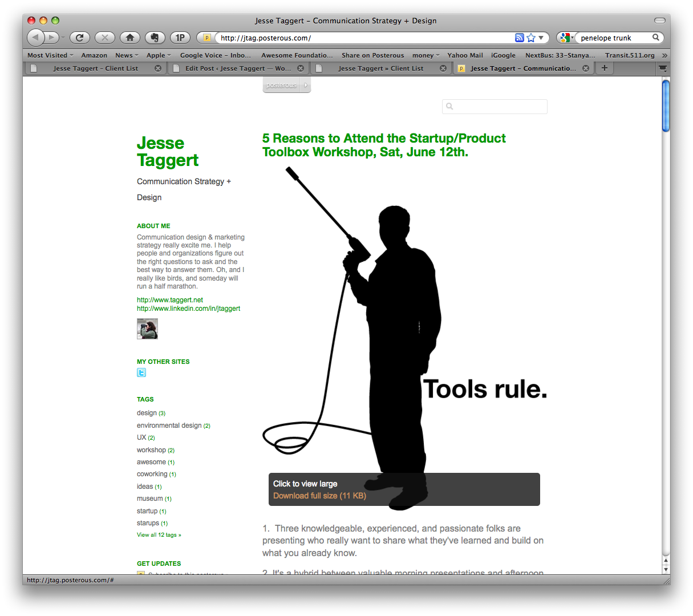Expand the money bookmarks folder
Image resolution: width=693 pixels, height=616 pixels.
click(x=425, y=55)
